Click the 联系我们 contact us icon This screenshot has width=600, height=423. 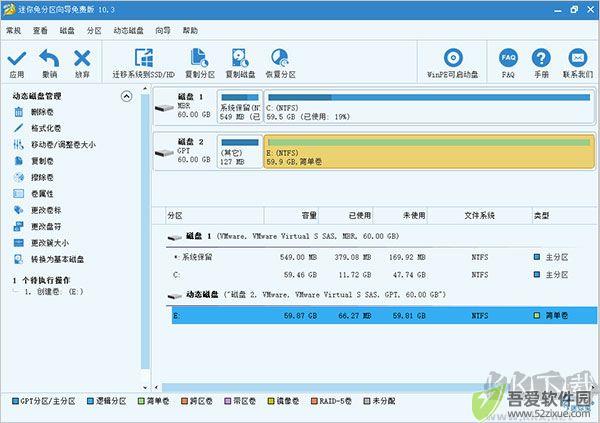pyautogui.click(x=577, y=58)
